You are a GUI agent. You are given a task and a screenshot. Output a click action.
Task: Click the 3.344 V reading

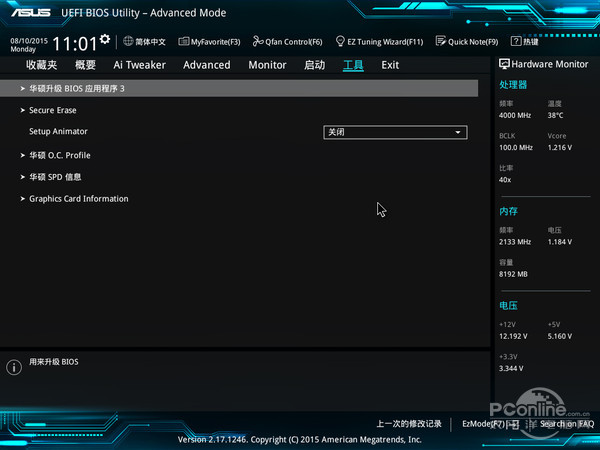point(511,368)
